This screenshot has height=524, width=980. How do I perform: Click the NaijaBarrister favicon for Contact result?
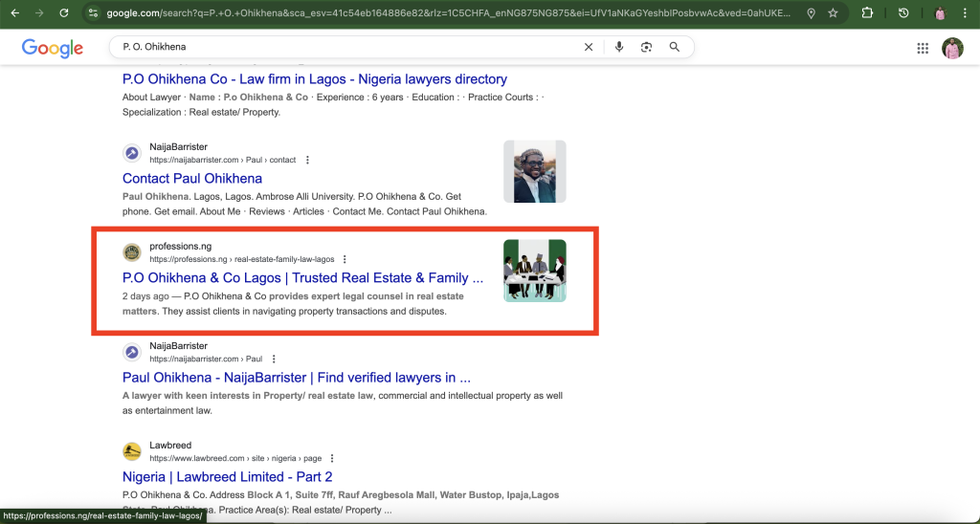pos(132,153)
